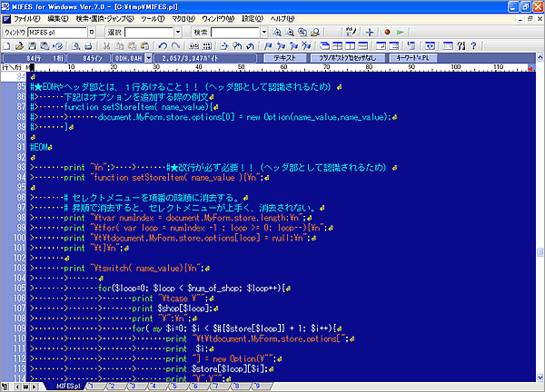Click the 2,057/3,347バイト byte indicator
Image resolution: width=545 pixels, height=392 pixels.
coord(205,58)
